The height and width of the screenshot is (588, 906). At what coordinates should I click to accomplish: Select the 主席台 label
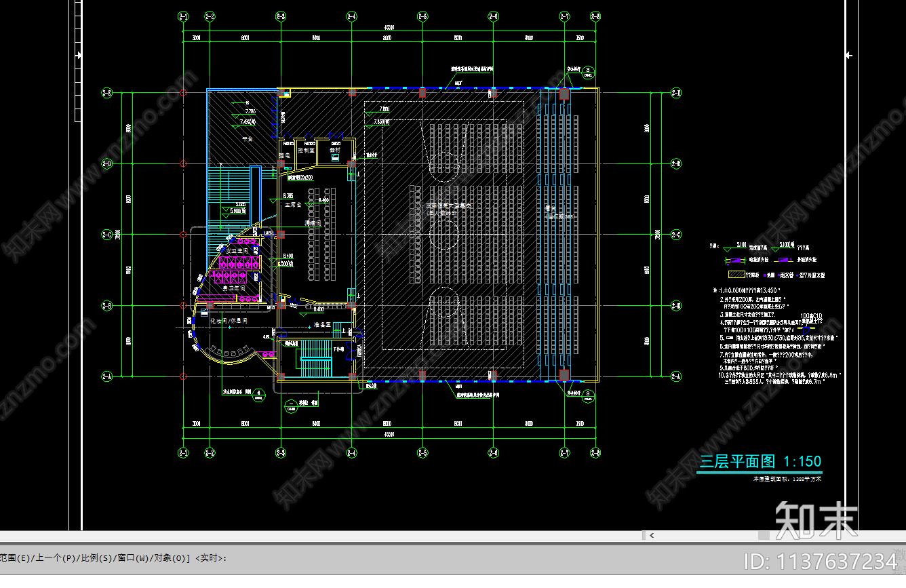[292, 203]
